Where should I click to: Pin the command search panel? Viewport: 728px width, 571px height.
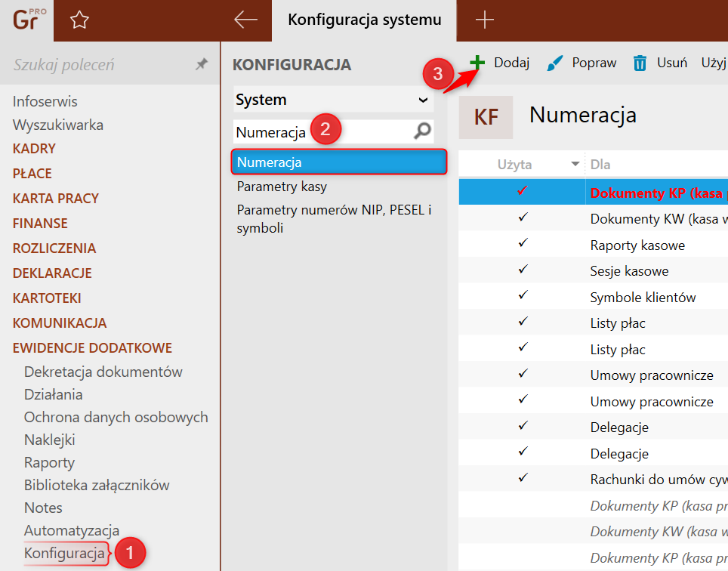tap(201, 65)
